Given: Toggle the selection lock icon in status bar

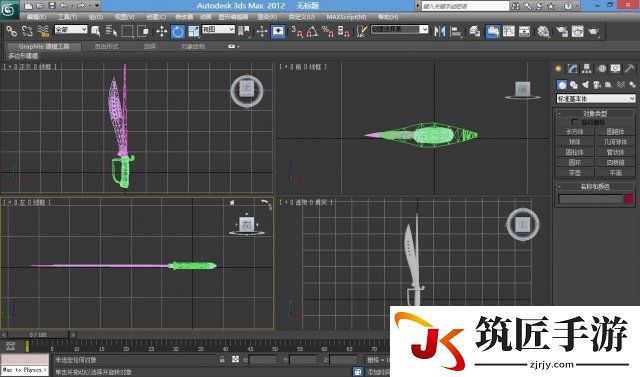Looking at the screenshot, I should tap(222, 359).
